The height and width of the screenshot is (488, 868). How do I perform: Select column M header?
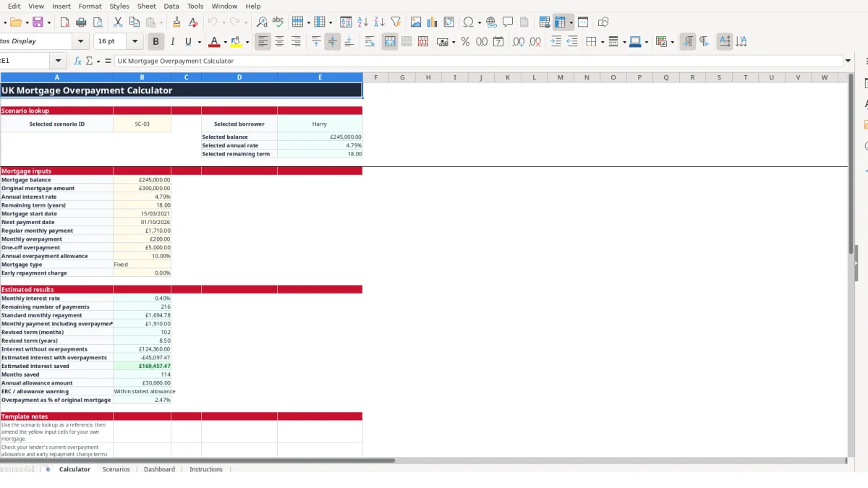coord(561,77)
